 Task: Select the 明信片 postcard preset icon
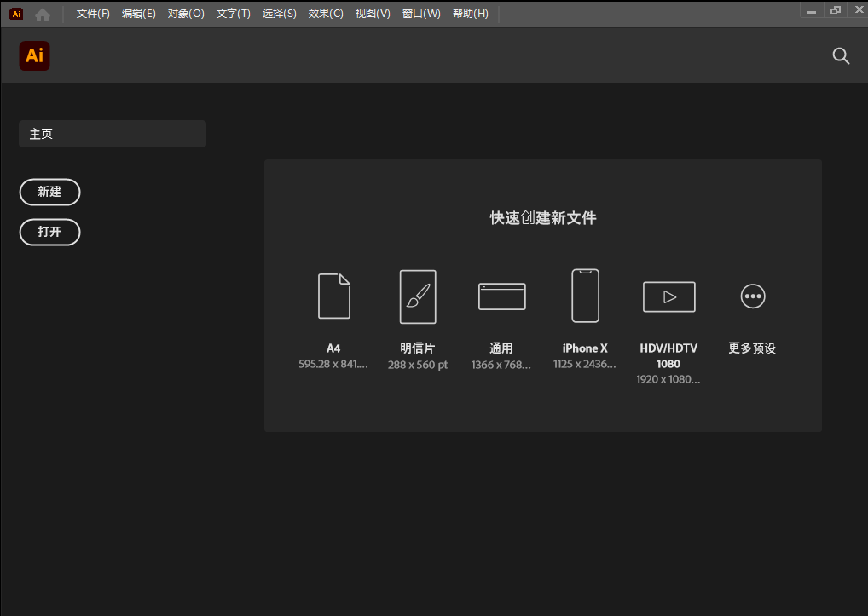pyautogui.click(x=417, y=296)
